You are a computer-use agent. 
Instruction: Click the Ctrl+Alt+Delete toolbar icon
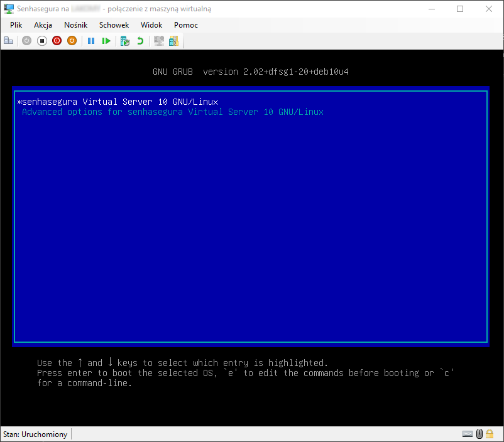(x=9, y=41)
